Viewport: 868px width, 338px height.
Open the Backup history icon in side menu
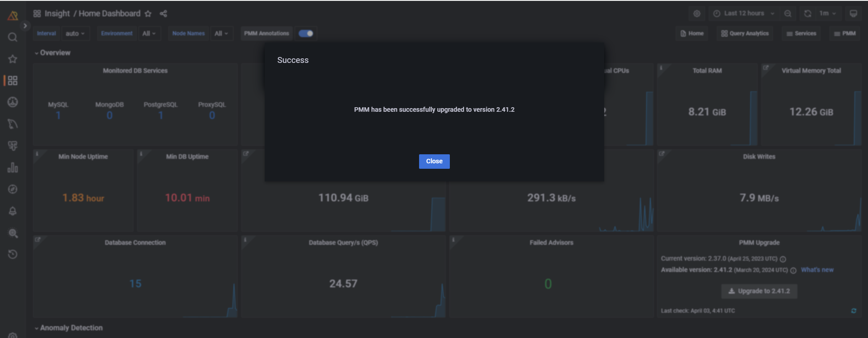[x=13, y=254]
